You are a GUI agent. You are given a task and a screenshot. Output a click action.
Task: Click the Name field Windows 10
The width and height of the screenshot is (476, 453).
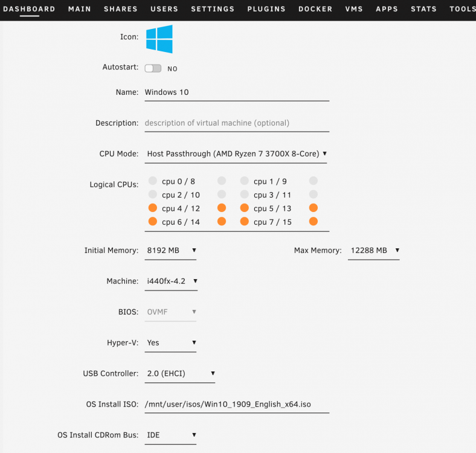click(237, 92)
